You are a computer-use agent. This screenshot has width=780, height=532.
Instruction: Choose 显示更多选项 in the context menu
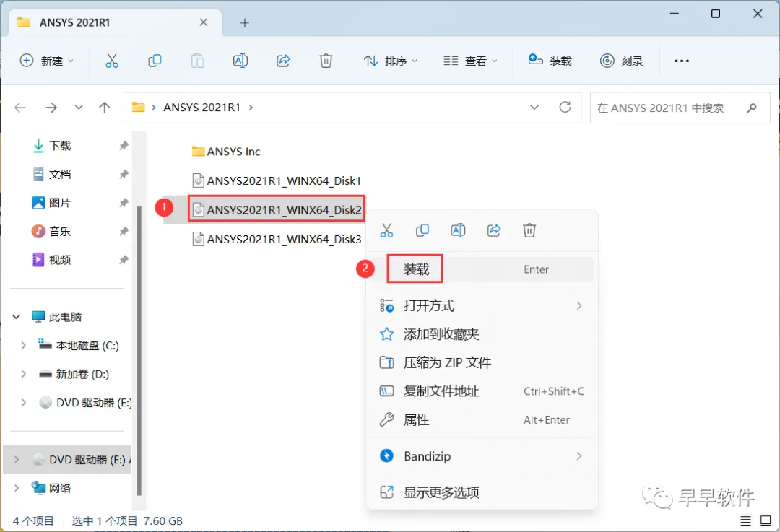click(x=482, y=492)
